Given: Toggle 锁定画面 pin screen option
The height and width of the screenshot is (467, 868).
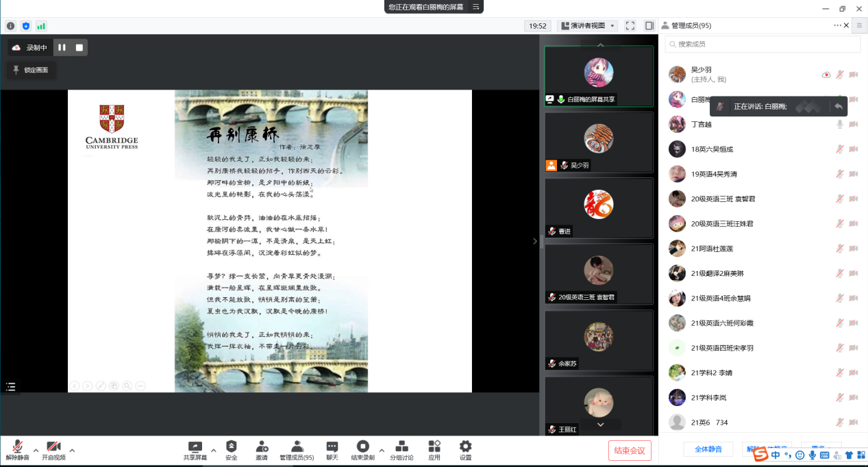Looking at the screenshot, I should pos(31,70).
